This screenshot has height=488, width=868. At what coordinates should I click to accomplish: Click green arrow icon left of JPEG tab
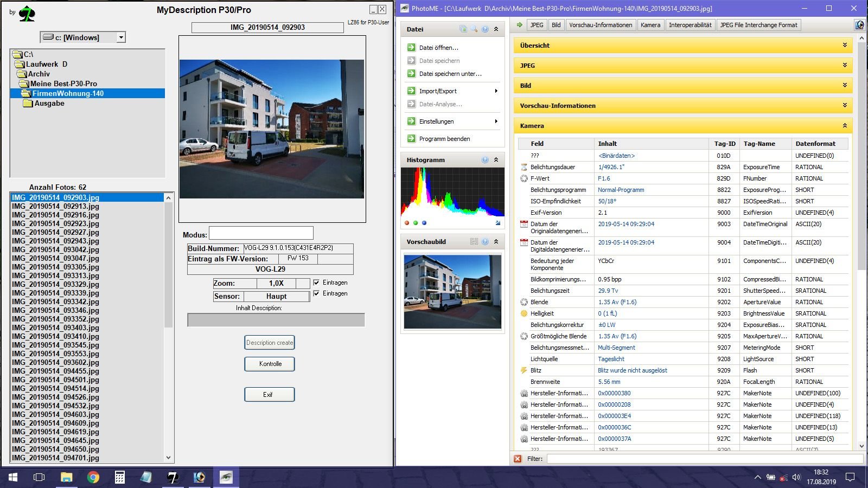click(520, 25)
